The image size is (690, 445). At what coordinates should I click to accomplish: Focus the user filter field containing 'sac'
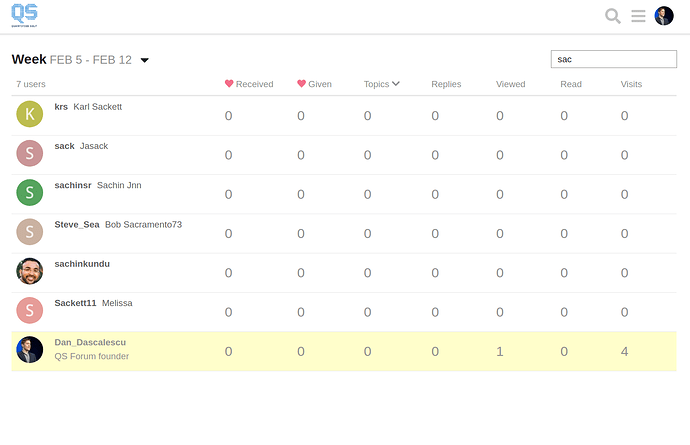613,59
